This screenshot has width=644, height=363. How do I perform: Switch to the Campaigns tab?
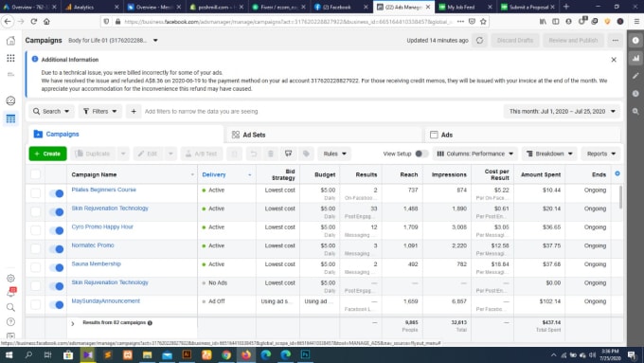pos(126,134)
